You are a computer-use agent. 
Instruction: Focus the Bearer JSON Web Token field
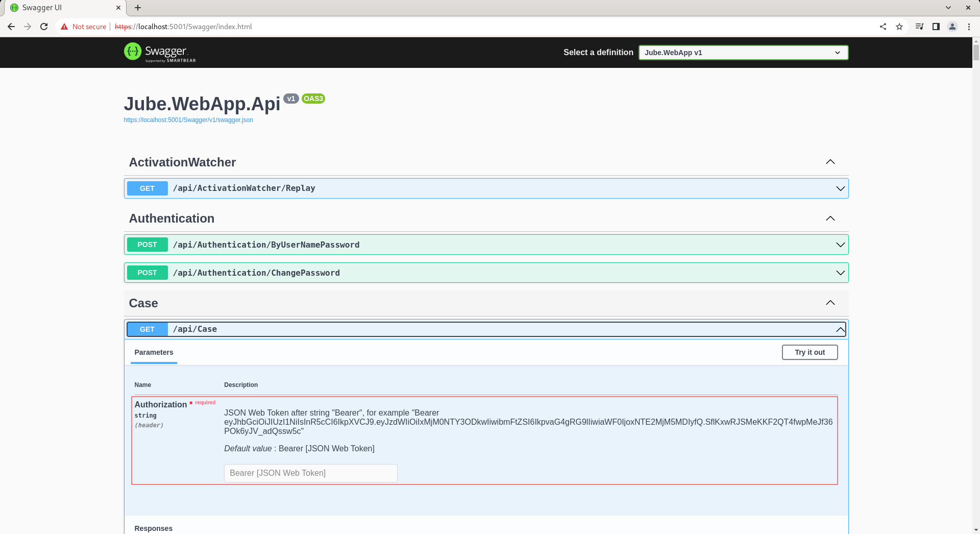pos(310,473)
